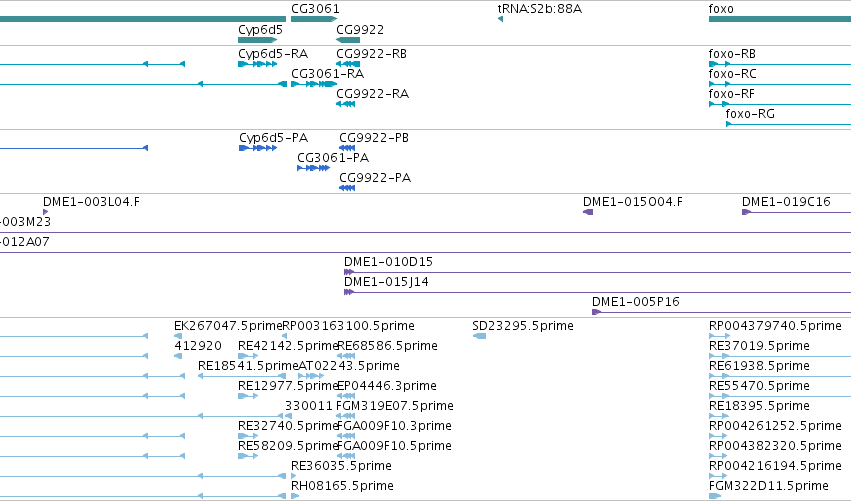Select the CG9922 gene label
This screenshot has width=851, height=501.
[360, 29]
